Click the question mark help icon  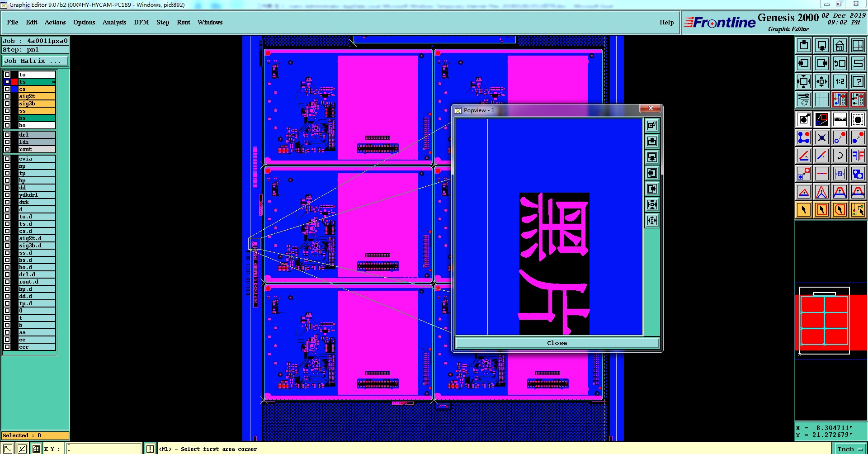click(x=858, y=81)
